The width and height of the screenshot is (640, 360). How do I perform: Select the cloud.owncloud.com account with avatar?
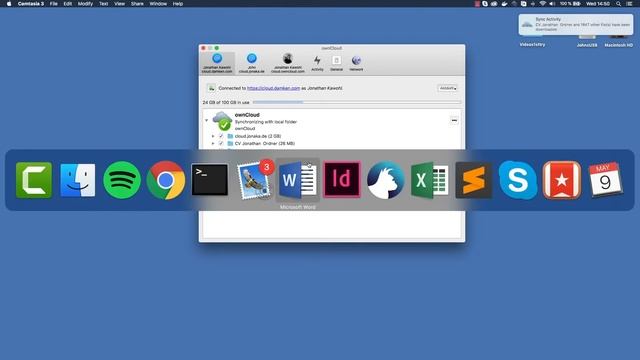pos(288,63)
